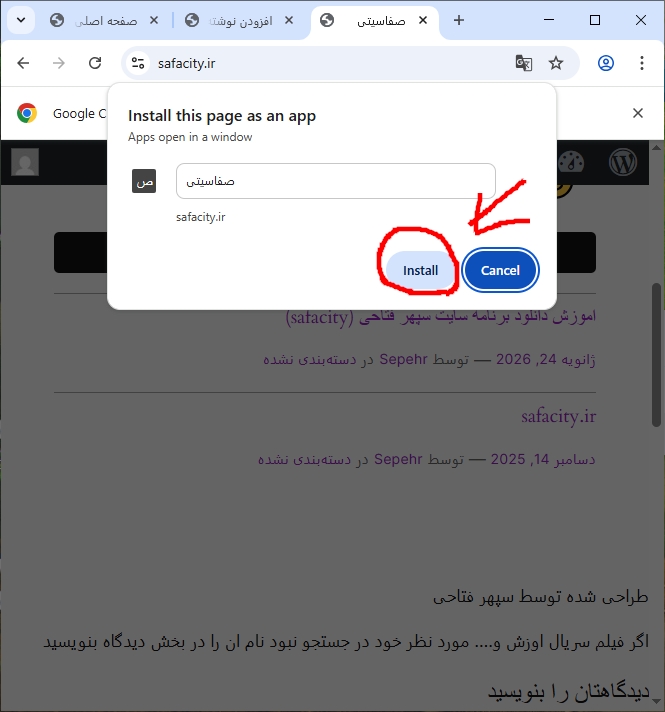Click the app name input field
The width and height of the screenshot is (665, 712).
pos(336,181)
